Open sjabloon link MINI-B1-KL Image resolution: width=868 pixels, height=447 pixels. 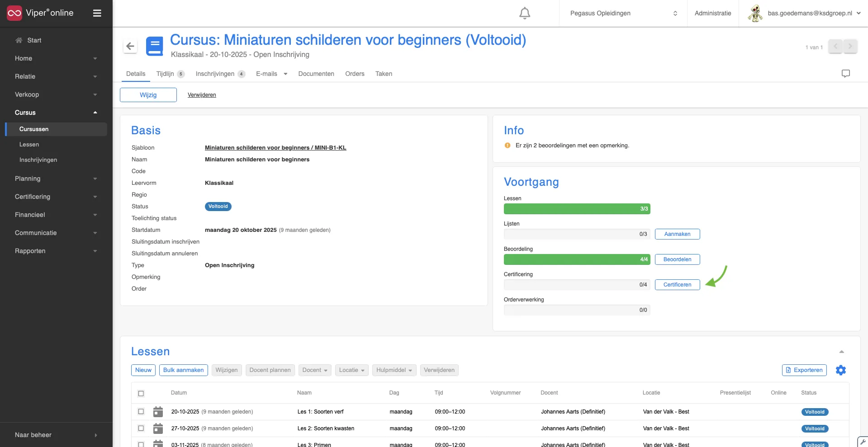tap(275, 148)
